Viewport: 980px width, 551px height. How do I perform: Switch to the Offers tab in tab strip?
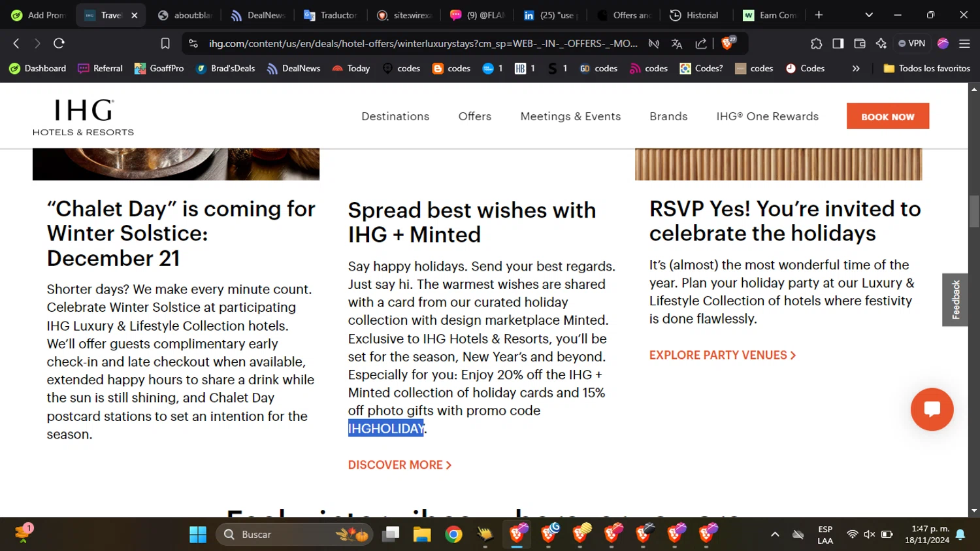click(623, 15)
